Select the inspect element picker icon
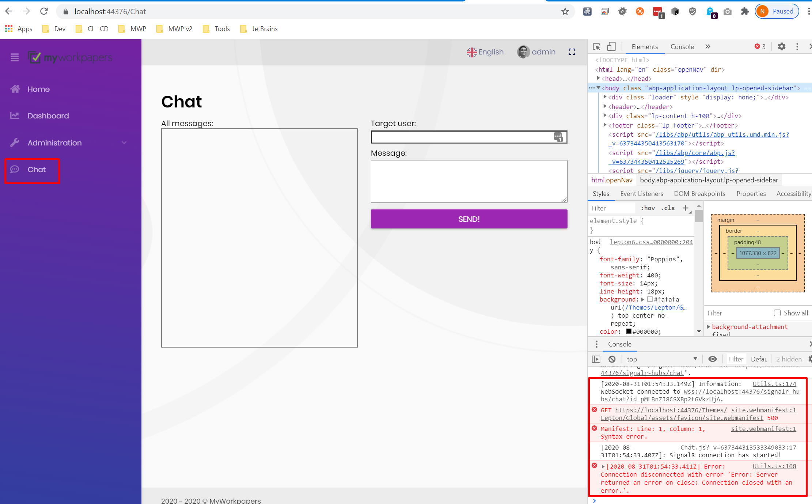Screen dimensions: 812x504 pos(597,46)
